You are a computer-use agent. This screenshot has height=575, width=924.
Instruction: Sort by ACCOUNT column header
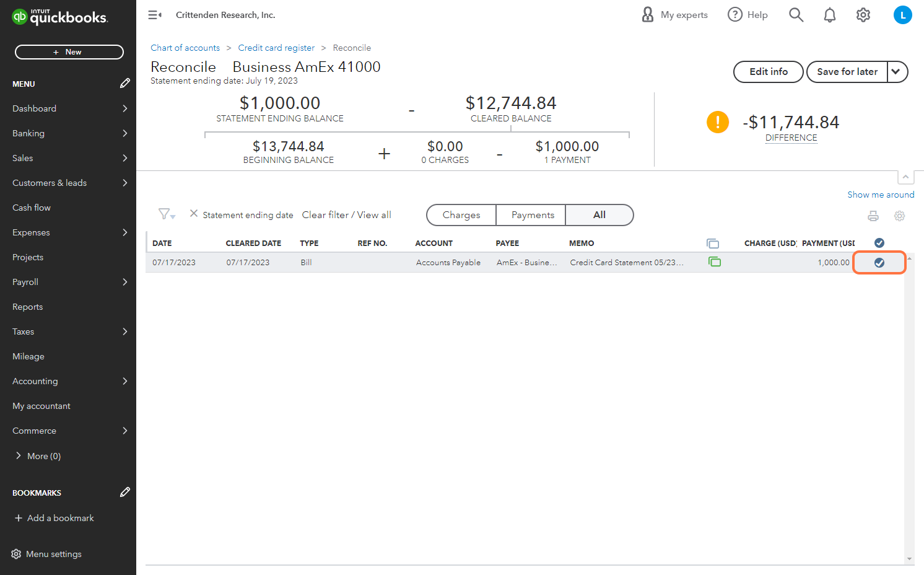tap(434, 244)
